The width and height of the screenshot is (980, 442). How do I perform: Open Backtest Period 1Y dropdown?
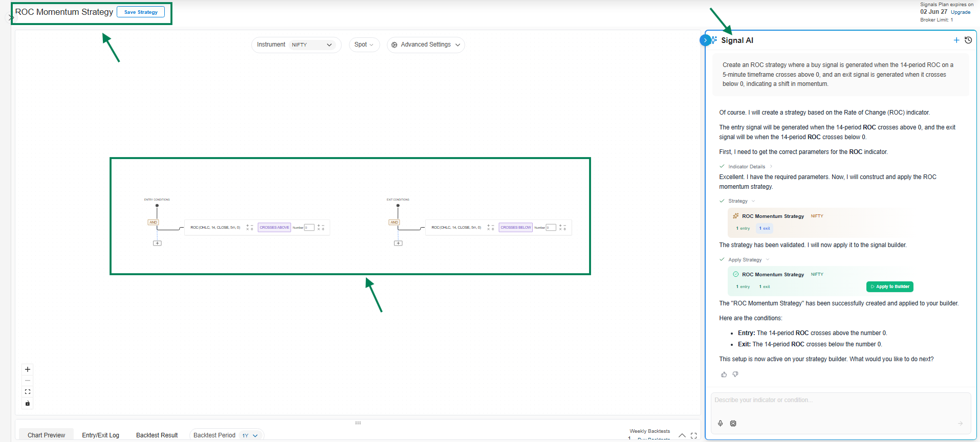pos(250,435)
